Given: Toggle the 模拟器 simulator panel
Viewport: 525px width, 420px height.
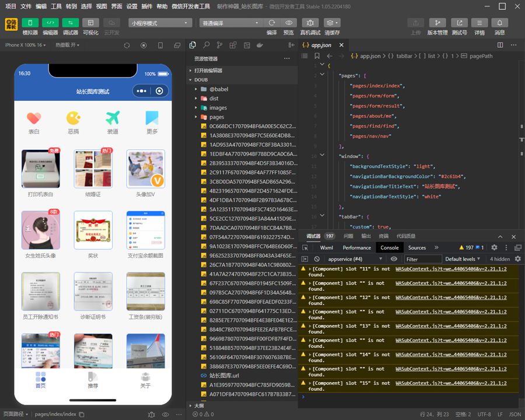Looking at the screenshot, I should tap(30, 23).
